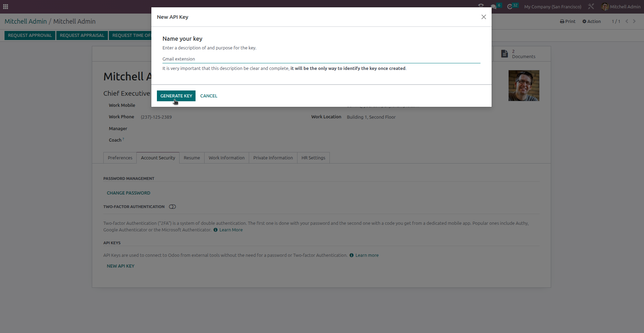
Task: Enable Two-Factor Authentication toggle
Action: pos(172,206)
